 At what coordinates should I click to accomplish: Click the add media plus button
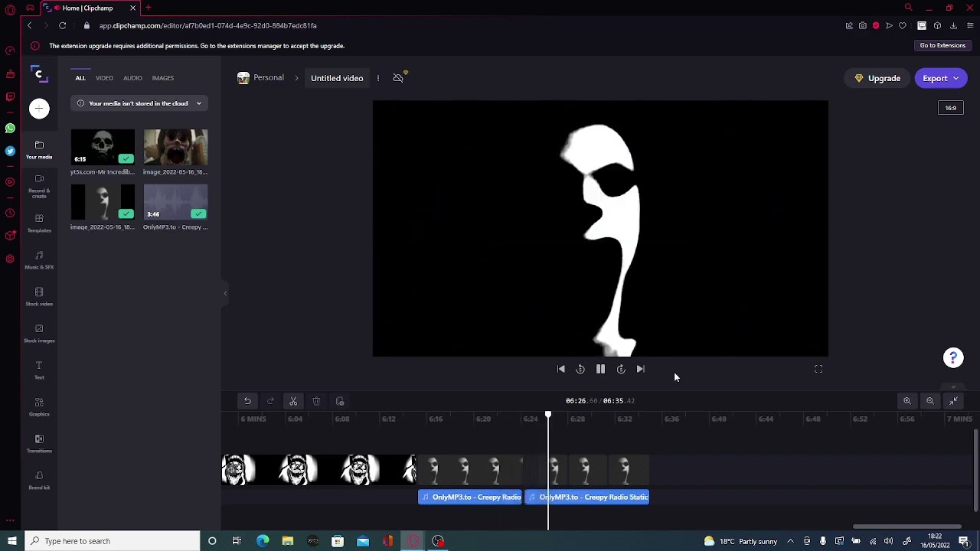click(39, 109)
